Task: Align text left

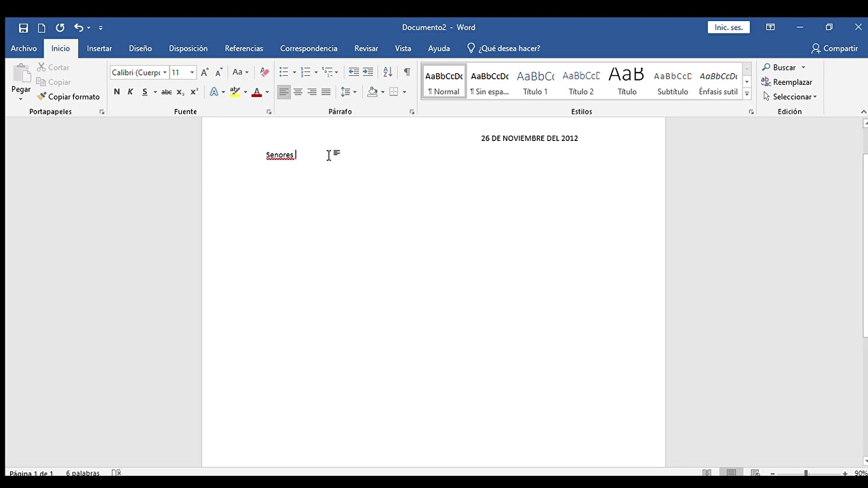Action: tap(283, 91)
